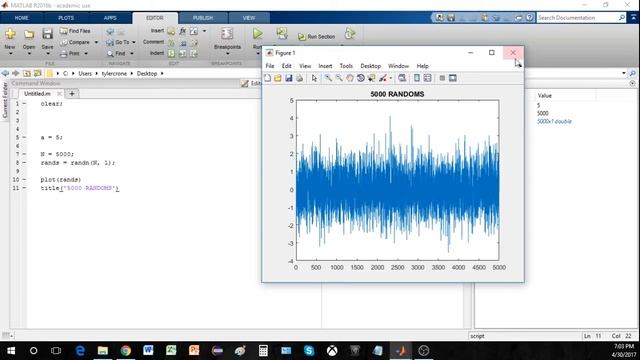Click the up one folder icon
This screenshot has width=640, height=360.
click(27, 73)
